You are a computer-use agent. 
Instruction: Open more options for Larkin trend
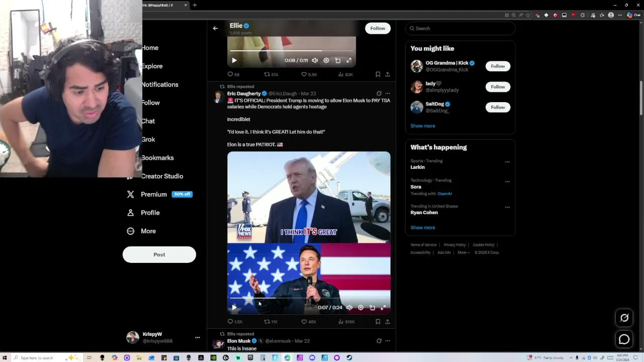pos(507,162)
